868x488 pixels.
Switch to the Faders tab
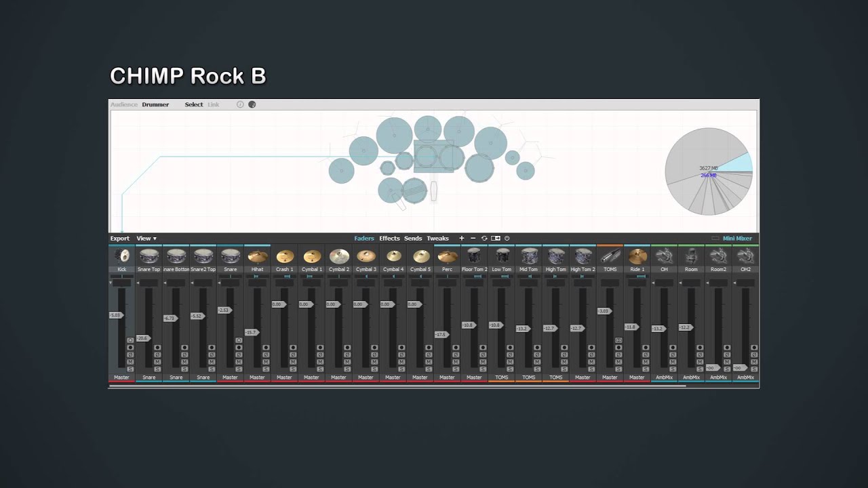(364, 239)
